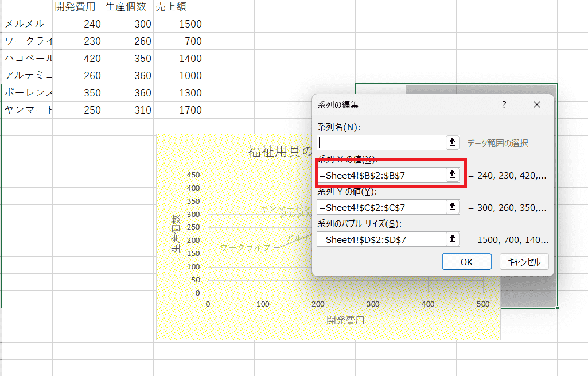
Task: Click range selector icon for series name
Action: (453, 143)
